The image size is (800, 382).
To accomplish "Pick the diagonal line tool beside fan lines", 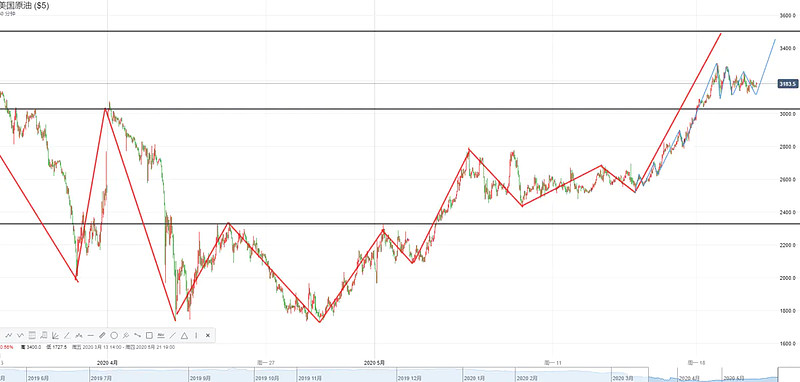I will point(67,336).
